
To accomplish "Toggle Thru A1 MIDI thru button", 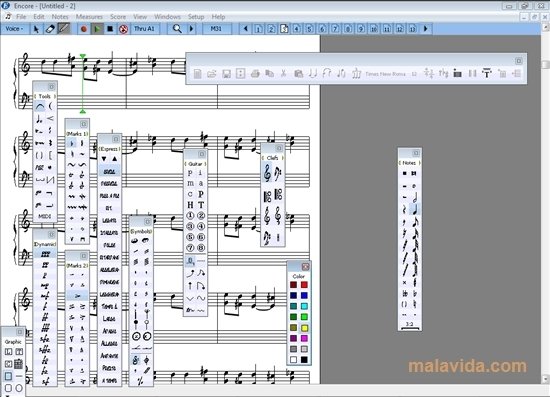I will 144,29.
